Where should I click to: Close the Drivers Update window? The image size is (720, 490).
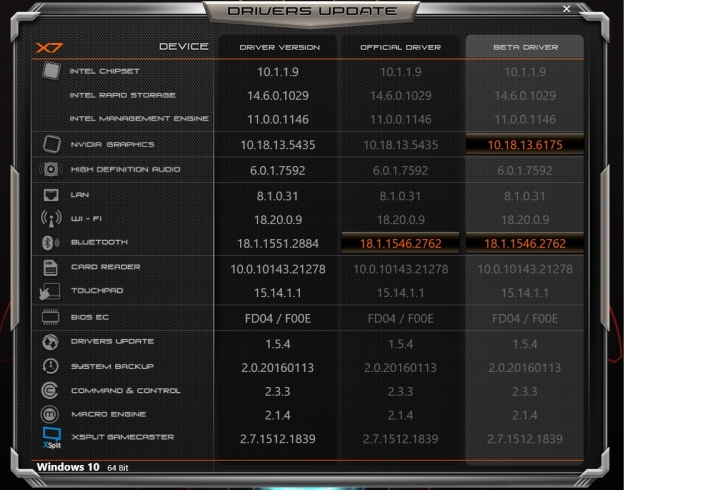click(x=567, y=9)
